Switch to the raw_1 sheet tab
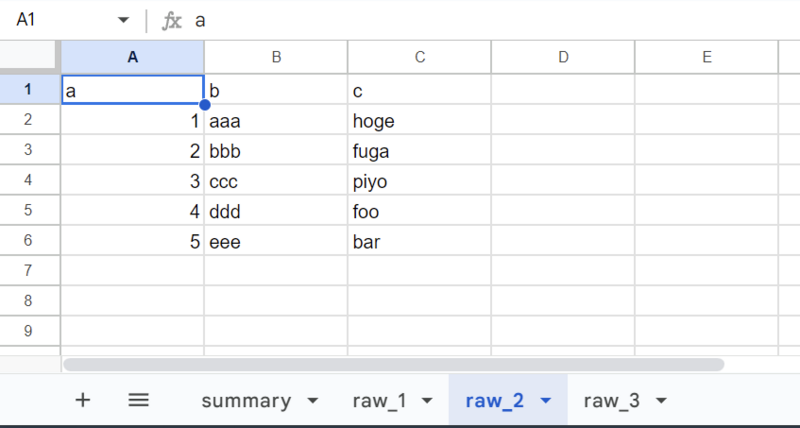The image size is (800, 428). tap(380, 401)
